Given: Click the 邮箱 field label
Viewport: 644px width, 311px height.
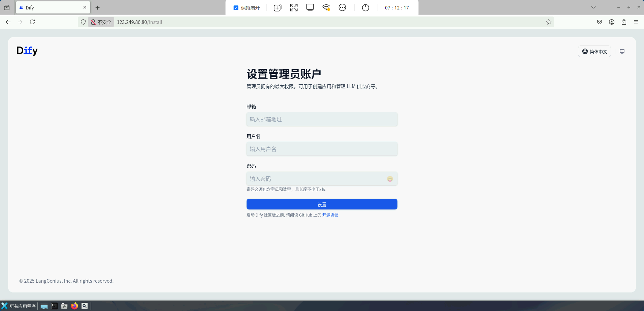Looking at the screenshot, I should coord(251,107).
